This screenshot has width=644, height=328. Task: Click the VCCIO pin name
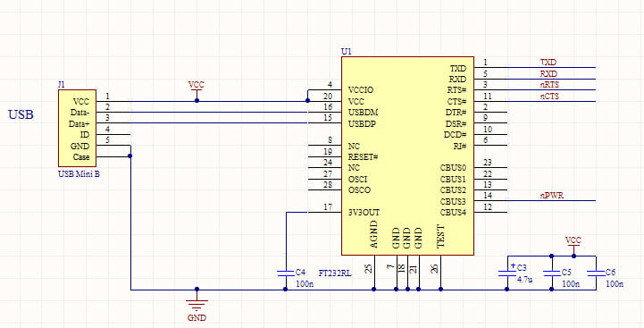pyautogui.click(x=361, y=90)
